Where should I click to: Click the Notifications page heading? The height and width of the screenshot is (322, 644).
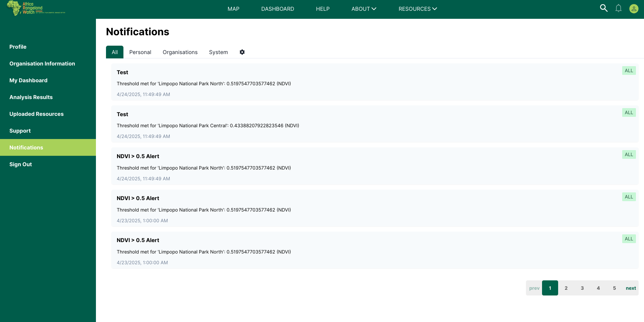pyautogui.click(x=138, y=32)
